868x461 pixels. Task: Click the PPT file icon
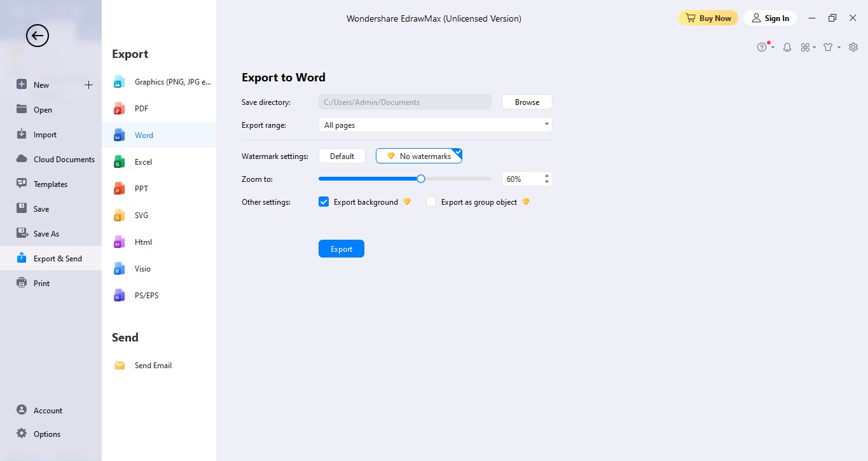pos(119,189)
